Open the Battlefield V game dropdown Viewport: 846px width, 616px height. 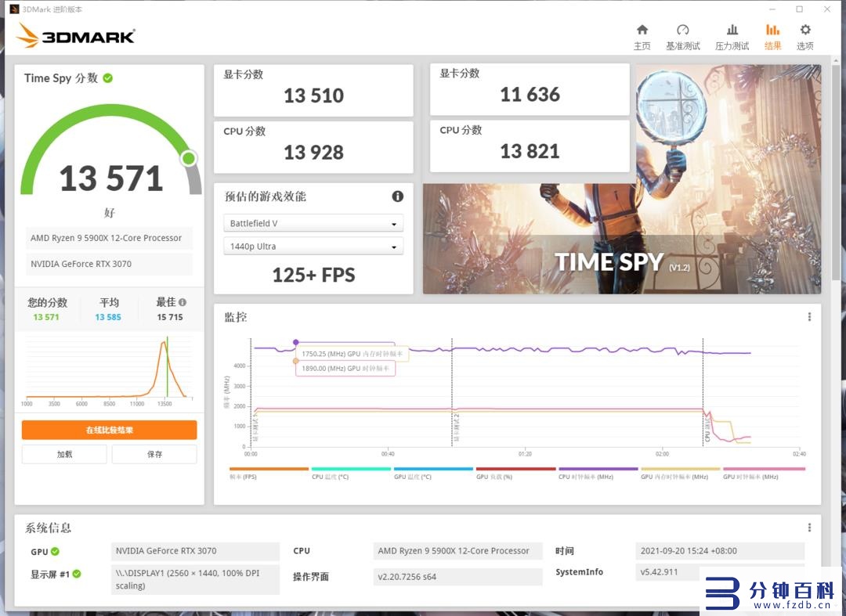[x=313, y=223]
